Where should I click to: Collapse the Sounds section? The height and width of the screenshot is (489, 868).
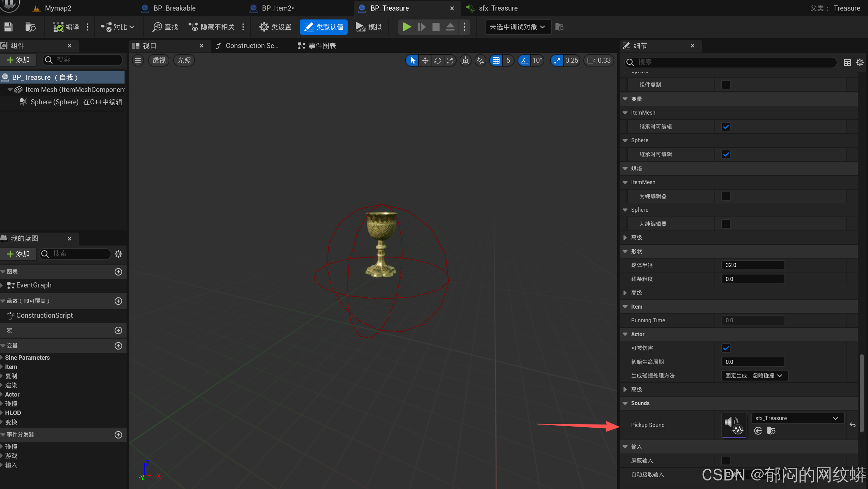pos(625,403)
